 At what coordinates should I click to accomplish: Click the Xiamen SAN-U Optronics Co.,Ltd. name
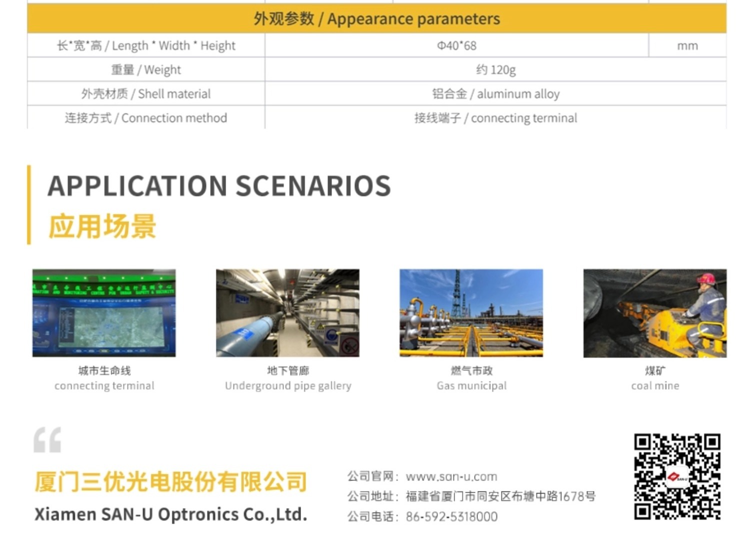coord(170,514)
